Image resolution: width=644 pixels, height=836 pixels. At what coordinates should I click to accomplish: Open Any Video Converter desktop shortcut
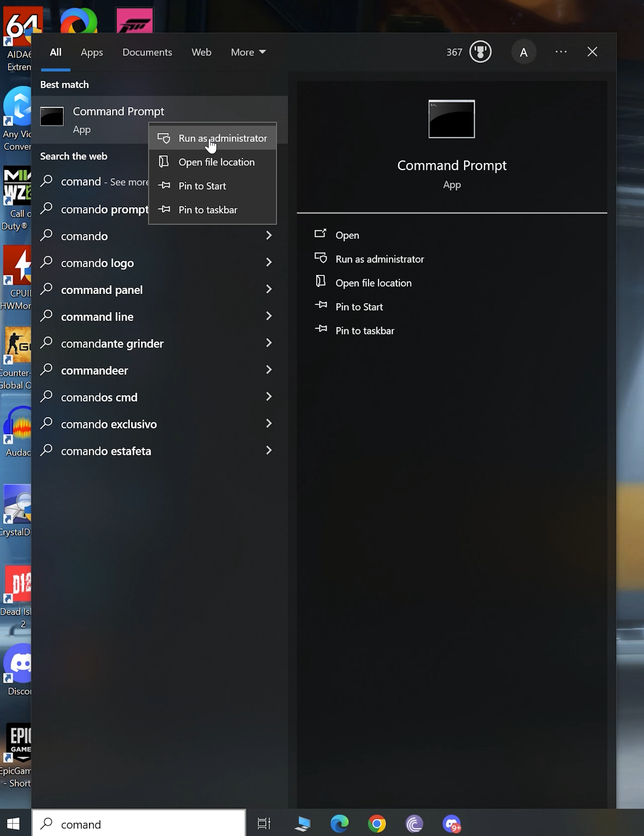(16, 119)
